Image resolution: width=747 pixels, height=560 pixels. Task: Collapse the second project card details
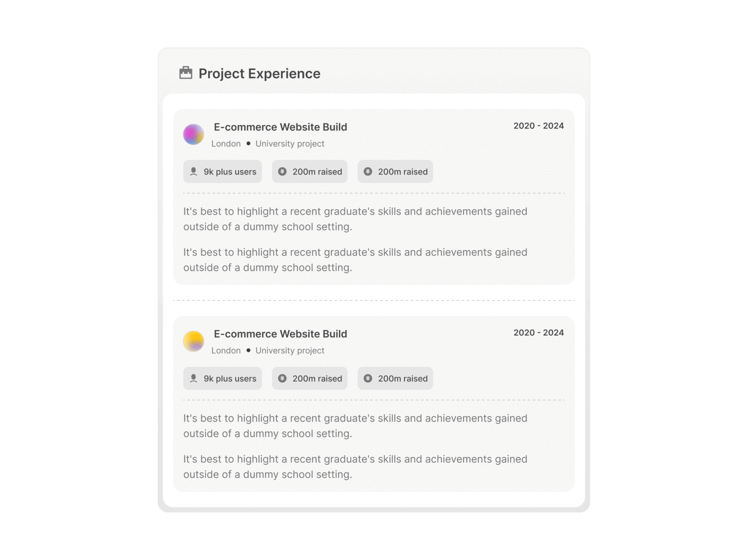tap(373, 400)
